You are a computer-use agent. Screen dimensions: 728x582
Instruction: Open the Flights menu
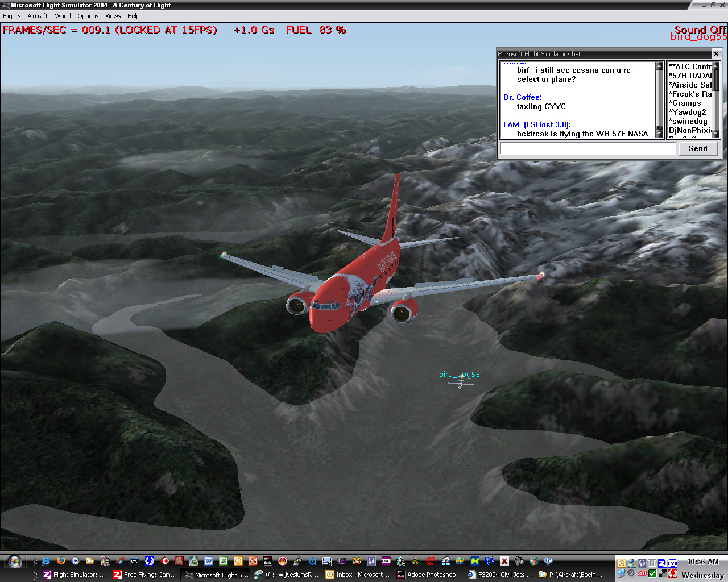pyautogui.click(x=12, y=16)
